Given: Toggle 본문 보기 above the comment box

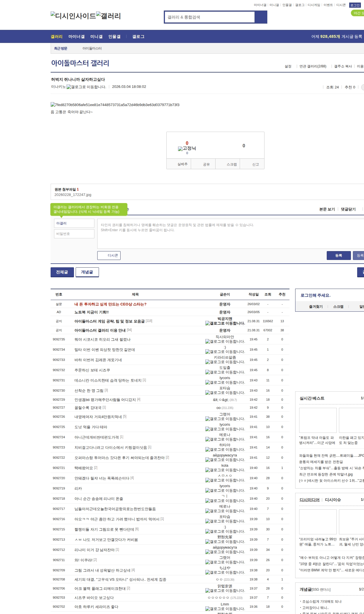Looking at the screenshot, I should click(327, 209).
